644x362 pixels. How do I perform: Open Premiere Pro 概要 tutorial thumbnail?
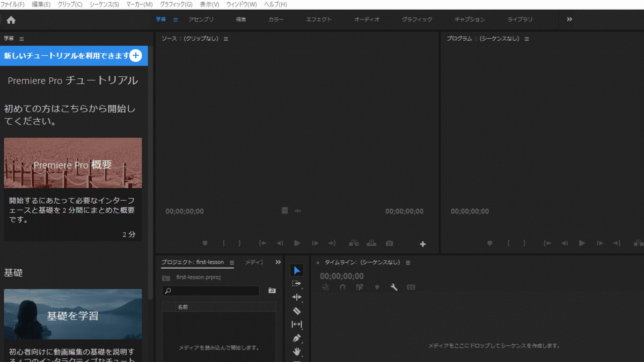[x=73, y=163]
